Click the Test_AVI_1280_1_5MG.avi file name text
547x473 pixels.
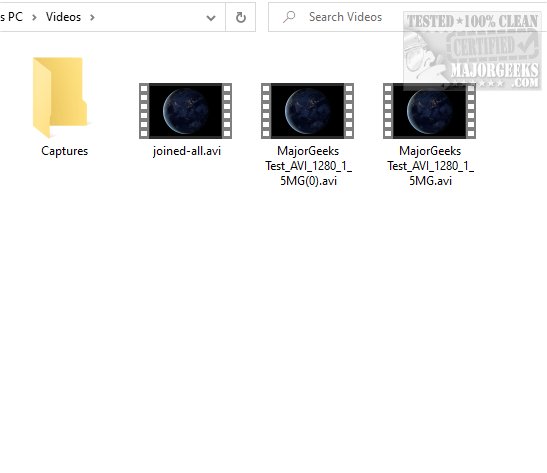point(430,166)
